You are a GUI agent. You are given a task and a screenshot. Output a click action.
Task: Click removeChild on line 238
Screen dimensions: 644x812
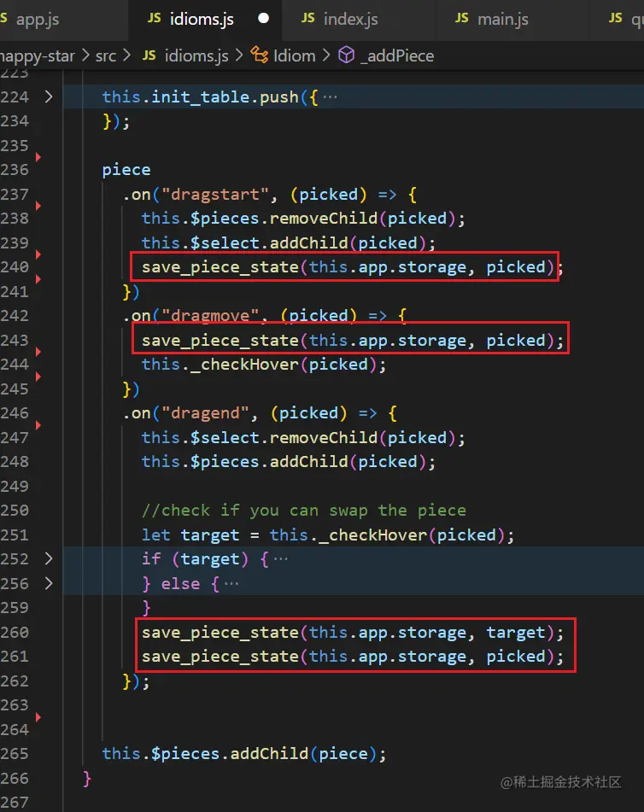(x=324, y=219)
